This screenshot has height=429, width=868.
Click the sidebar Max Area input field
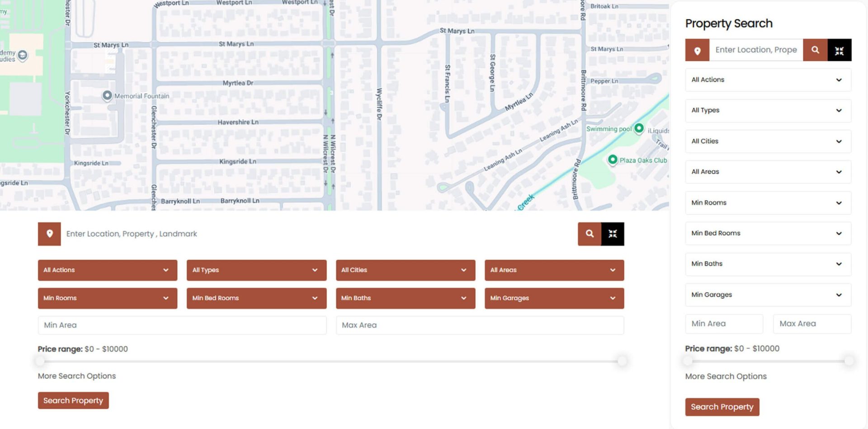click(811, 324)
